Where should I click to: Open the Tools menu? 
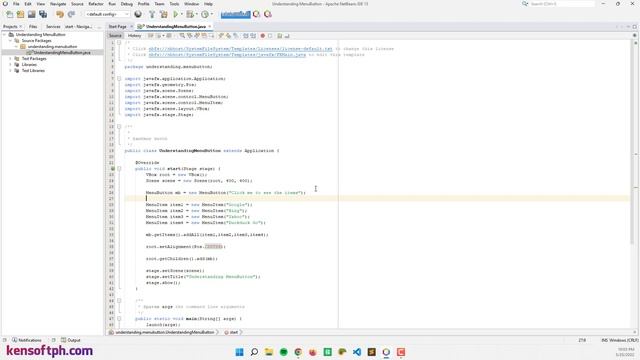[174, 4]
